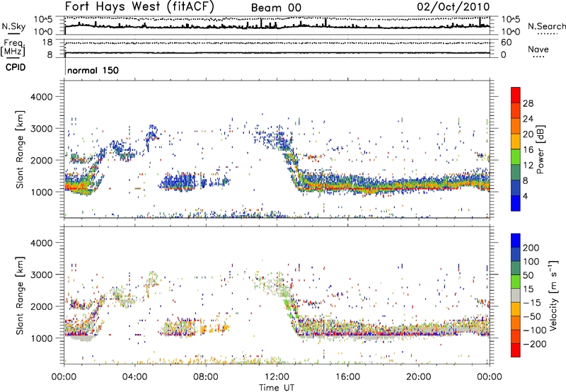Click the Slant Range [km] label of velocity panel

pyautogui.click(x=21, y=296)
